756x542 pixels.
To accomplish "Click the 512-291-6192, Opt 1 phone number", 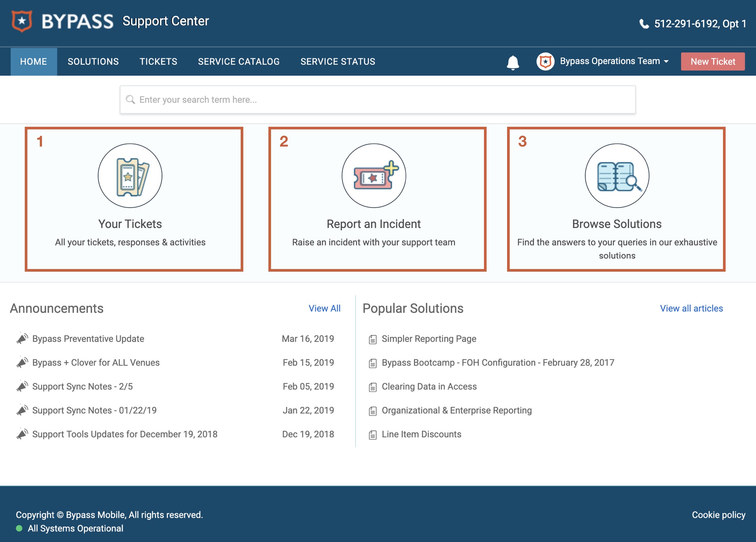I will (700, 24).
